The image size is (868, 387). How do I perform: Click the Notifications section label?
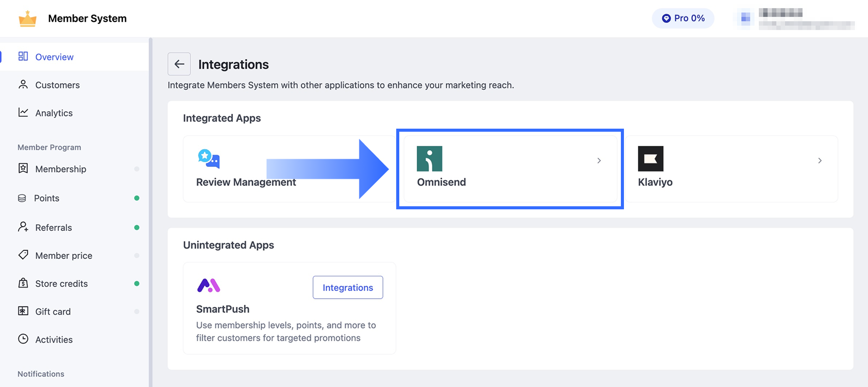41,374
